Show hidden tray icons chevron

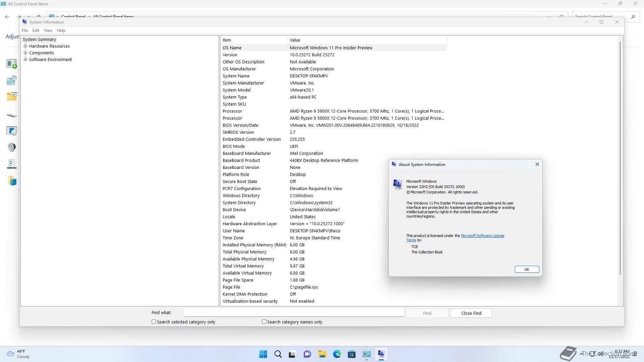[581, 354]
